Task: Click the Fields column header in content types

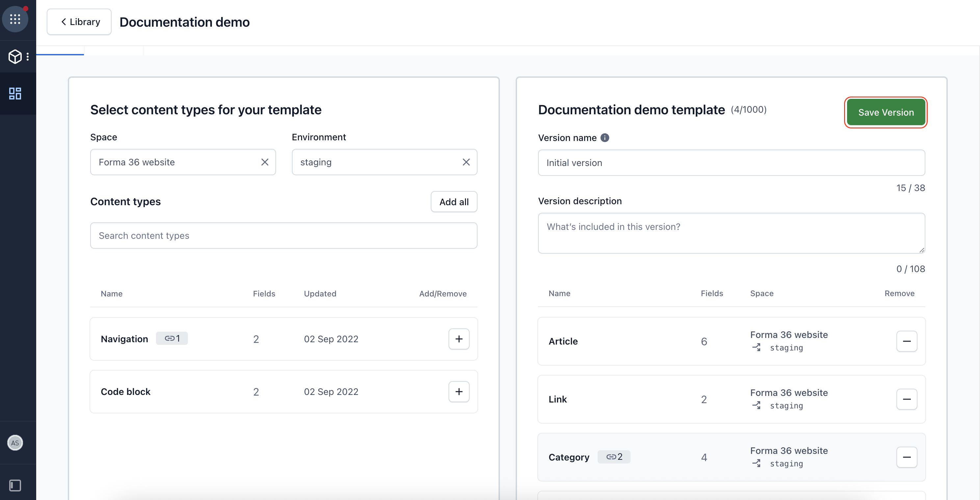Action: [264, 293]
